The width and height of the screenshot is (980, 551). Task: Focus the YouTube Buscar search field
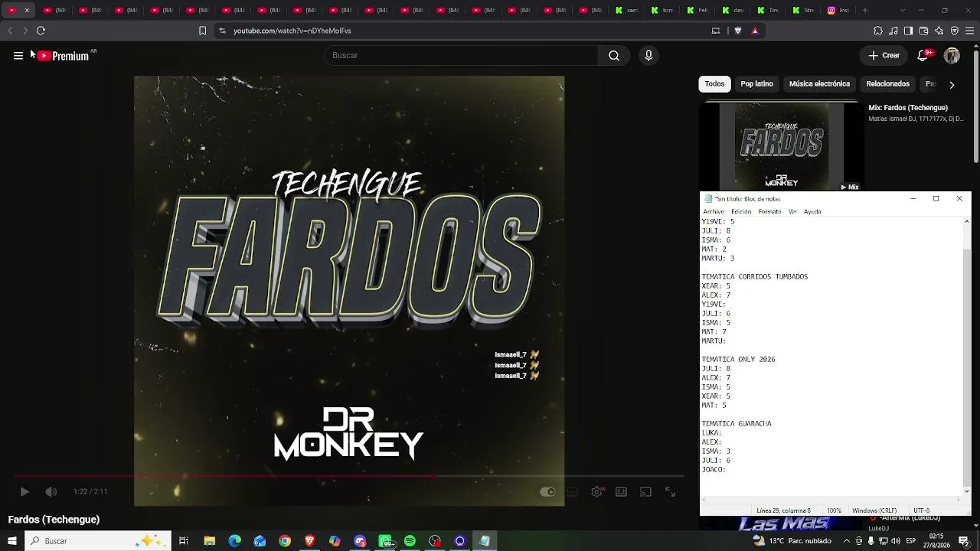[461, 55]
